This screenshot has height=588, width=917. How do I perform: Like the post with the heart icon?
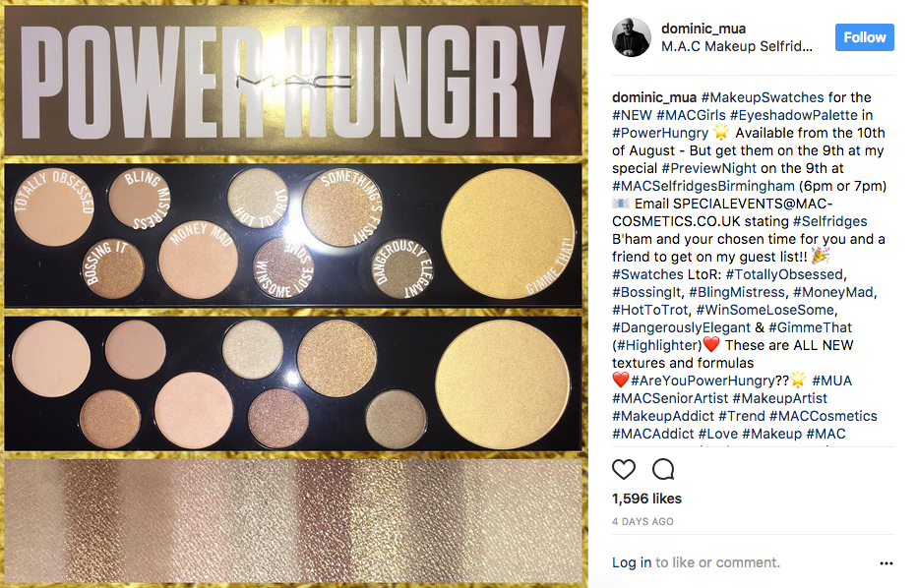(624, 469)
